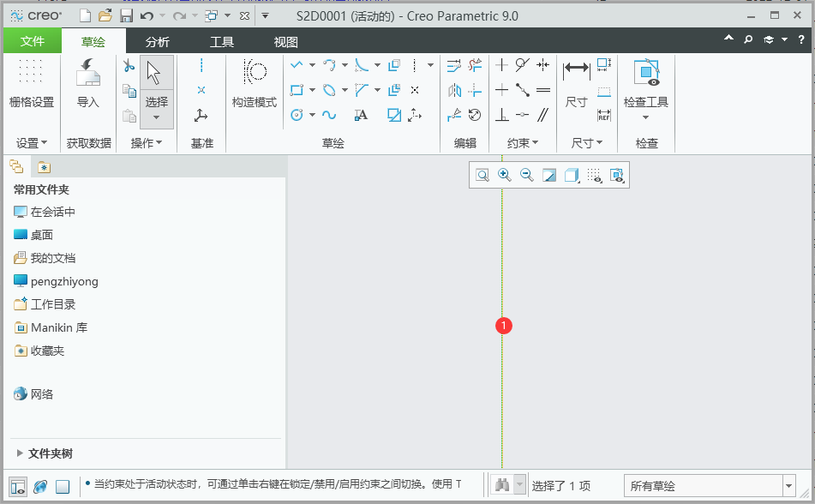The width and height of the screenshot is (815, 504).
Task: Select the Spline tool
Action: [327, 114]
